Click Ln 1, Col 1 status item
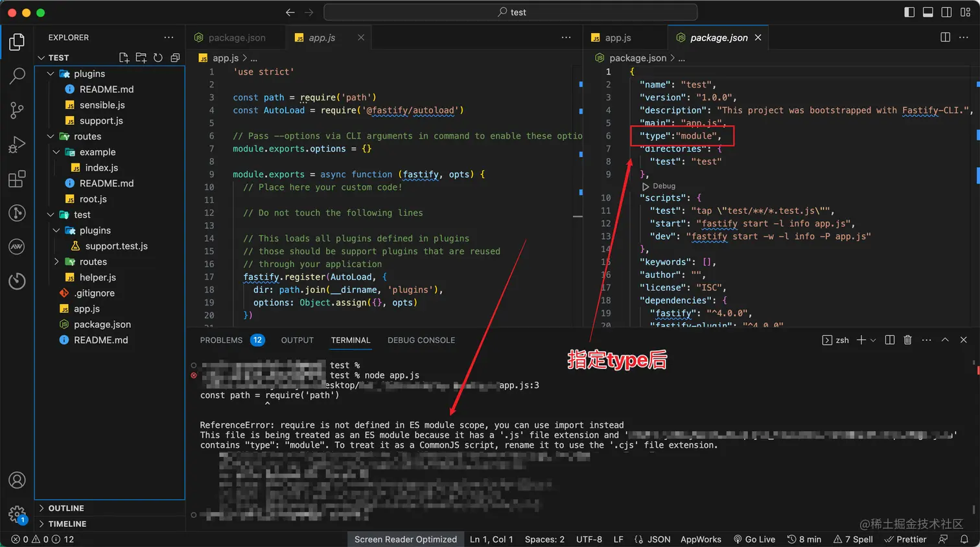 [491, 539]
